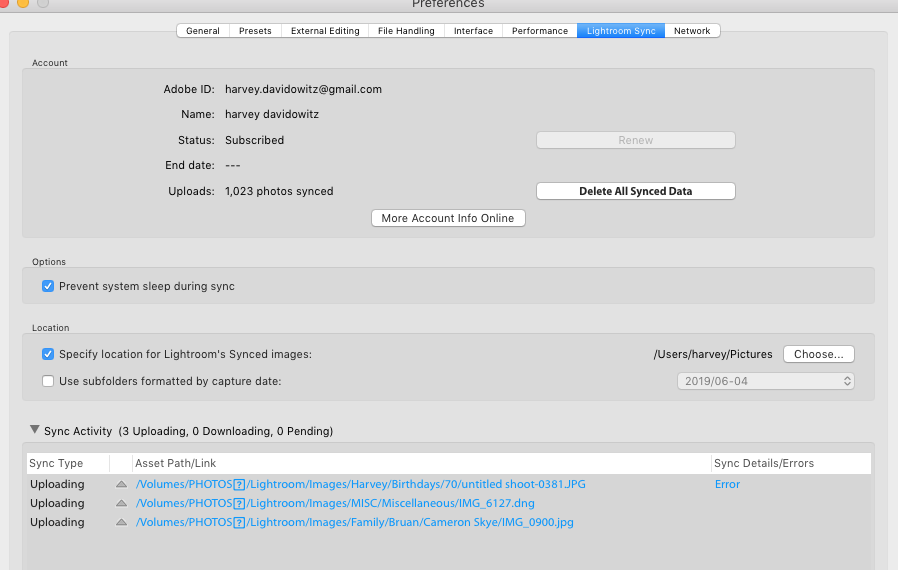Click the Uploading label in untitled shoot-0381.JPG row
898x570 pixels.
[x=57, y=484]
